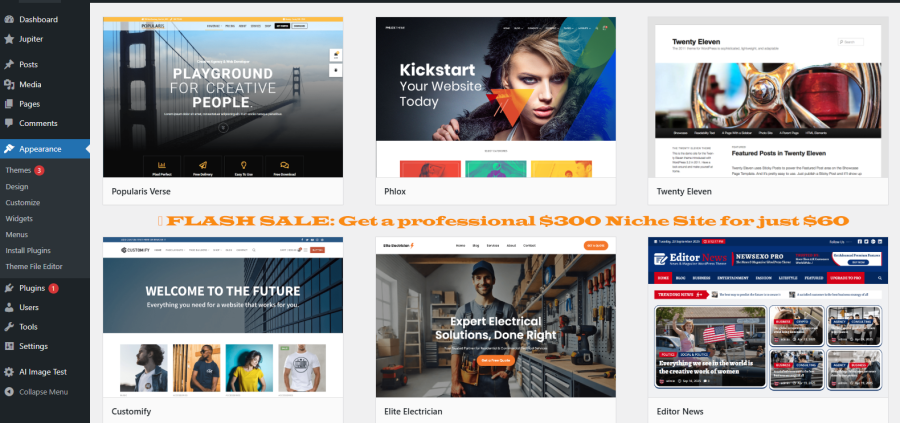
Task: Click the Collapse Menu label
Action: (x=44, y=392)
